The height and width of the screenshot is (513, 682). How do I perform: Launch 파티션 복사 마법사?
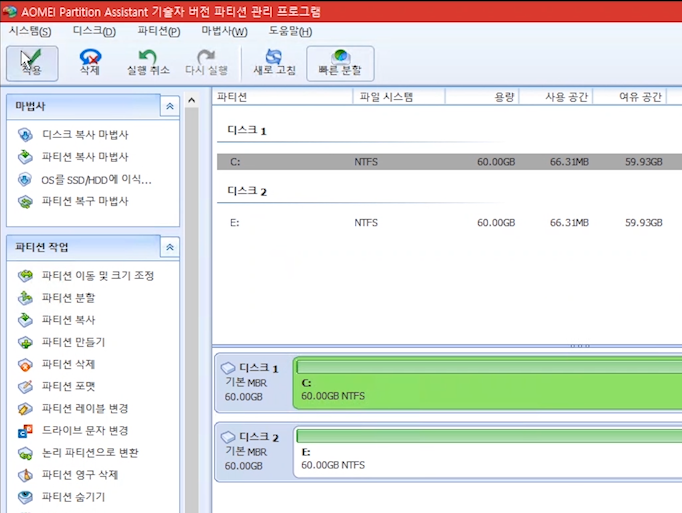click(x=73, y=157)
